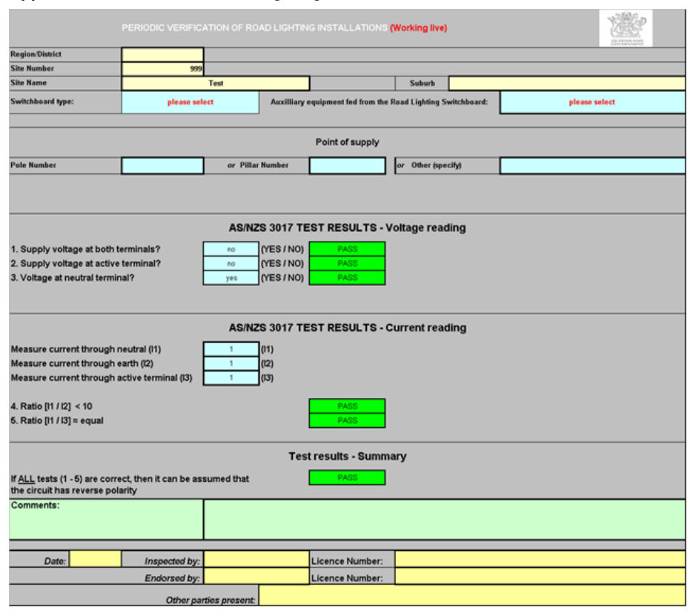Screen dimensions: 696x616
Task: Click the neutral current (I1) value field
Action: [231, 349]
